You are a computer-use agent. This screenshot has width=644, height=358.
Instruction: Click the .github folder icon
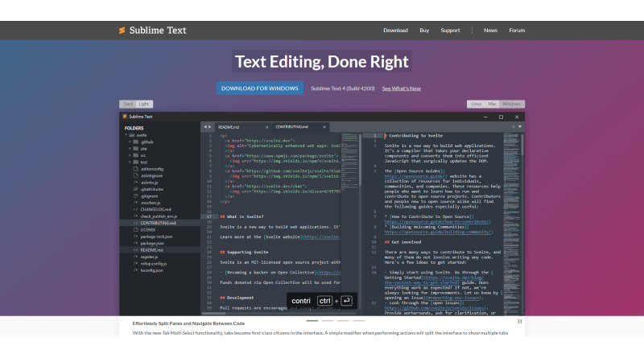pos(135,142)
